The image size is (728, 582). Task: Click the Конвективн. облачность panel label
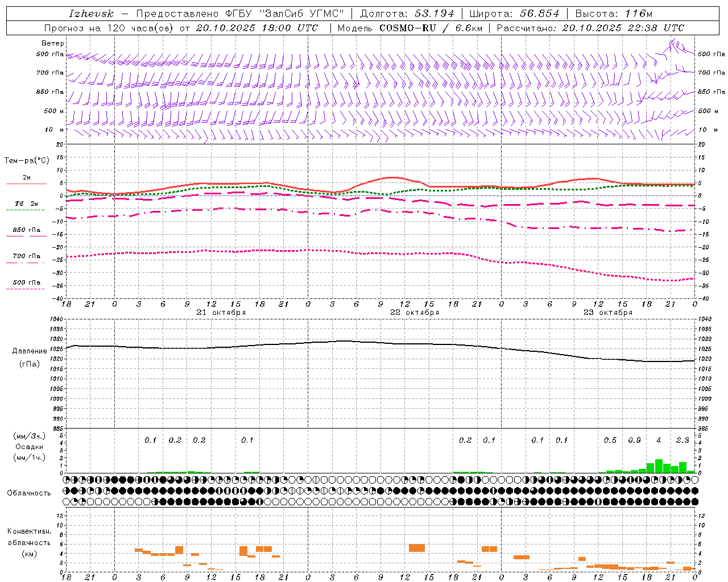pos(29,537)
